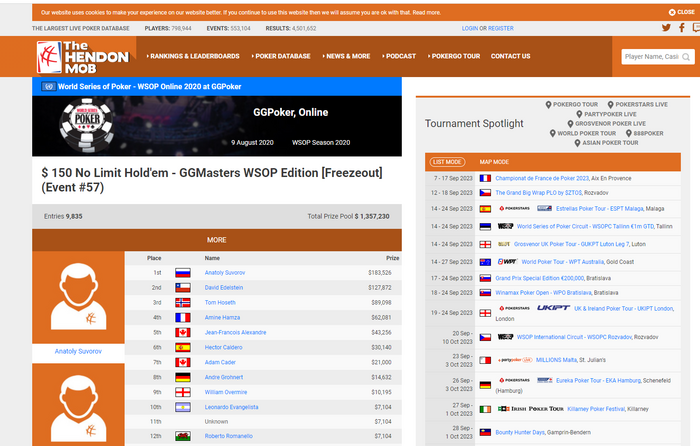Expand the Rankings & Leaderboards menu
This screenshot has height=446, width=700.
193,56
